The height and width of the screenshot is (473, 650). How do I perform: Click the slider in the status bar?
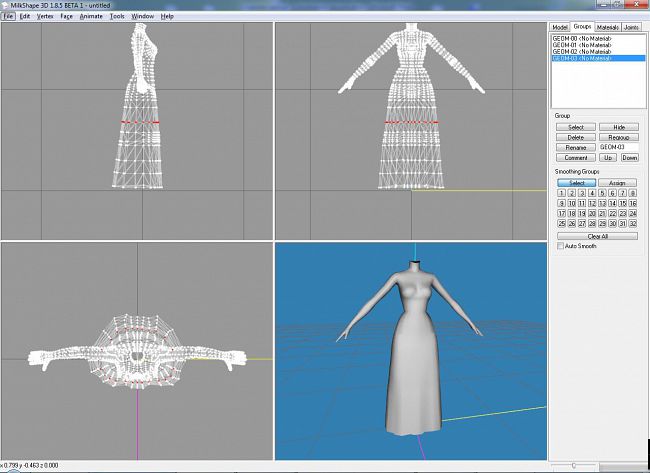click(x=575, y=465)
